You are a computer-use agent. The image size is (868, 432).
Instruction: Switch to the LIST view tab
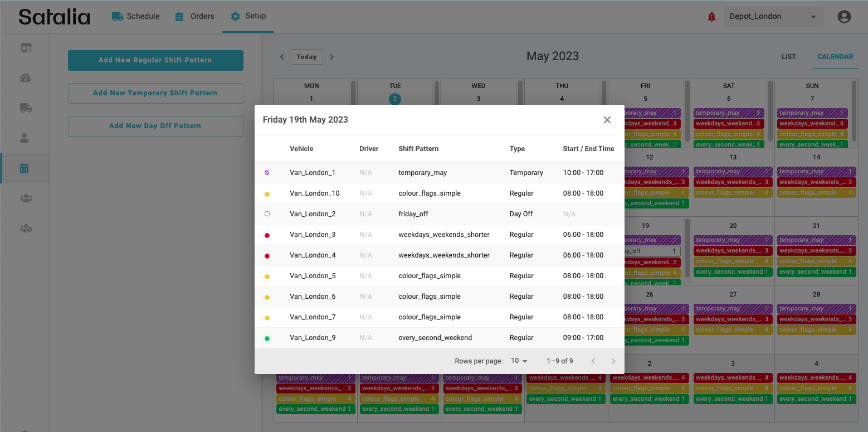pyautogui.click(x=788, y=57)
